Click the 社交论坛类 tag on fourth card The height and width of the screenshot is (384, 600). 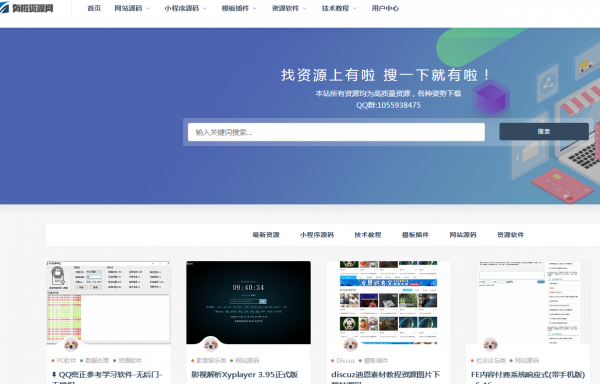[491, 360]
